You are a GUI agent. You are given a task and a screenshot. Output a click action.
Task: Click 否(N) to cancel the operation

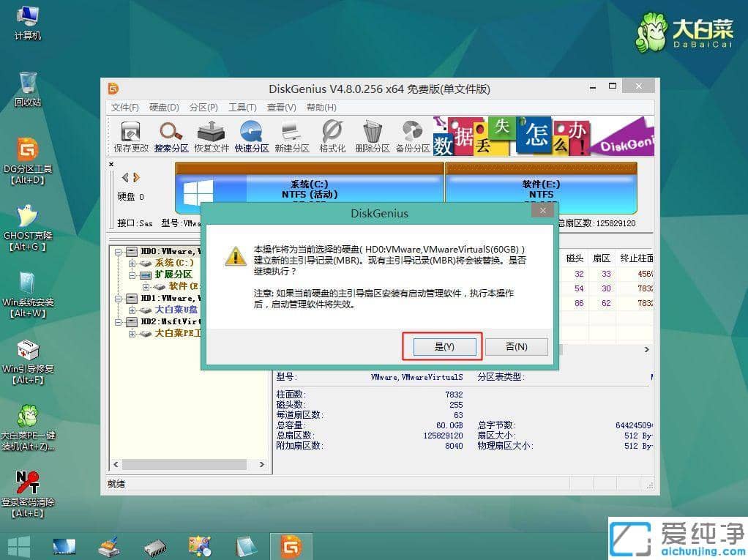point(517,346)
